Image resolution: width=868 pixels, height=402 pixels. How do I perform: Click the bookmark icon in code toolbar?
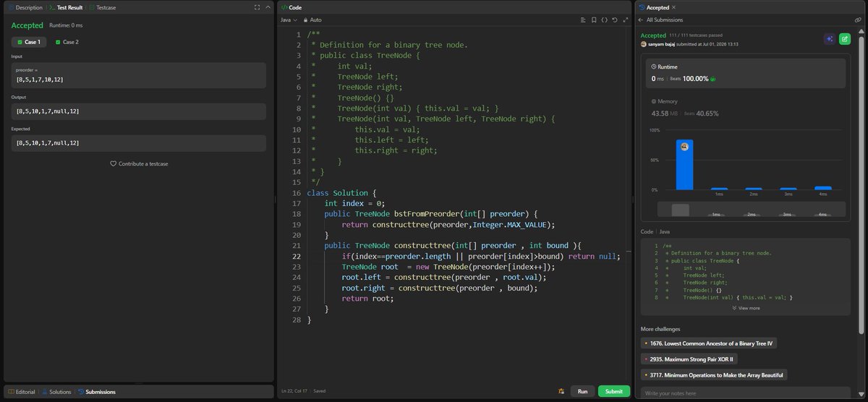tap(594, 20)
